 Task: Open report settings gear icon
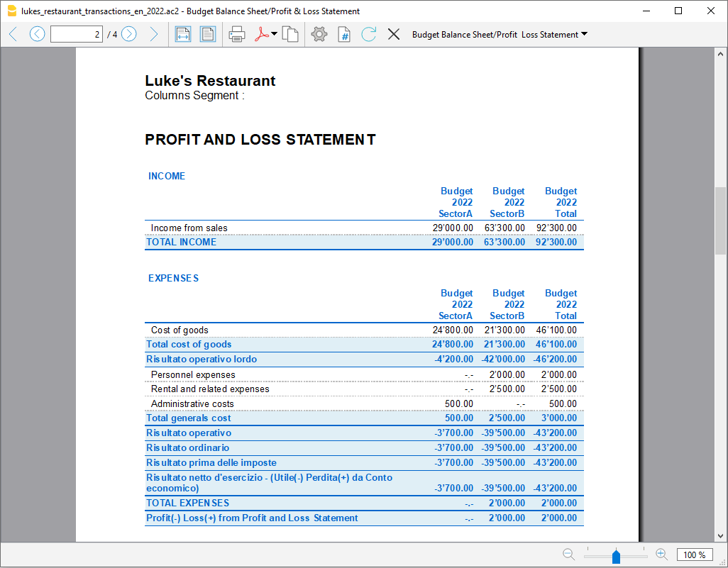[319, 34]
